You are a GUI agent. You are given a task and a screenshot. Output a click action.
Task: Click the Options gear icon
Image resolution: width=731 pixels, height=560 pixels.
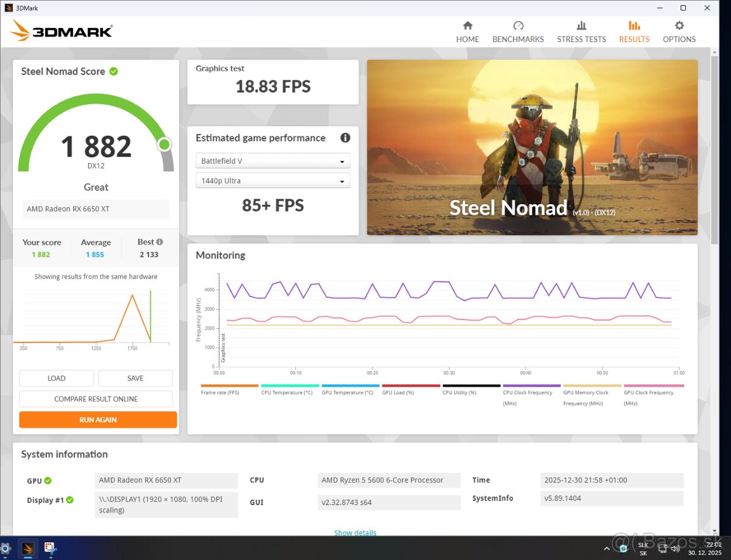point(679,26)
